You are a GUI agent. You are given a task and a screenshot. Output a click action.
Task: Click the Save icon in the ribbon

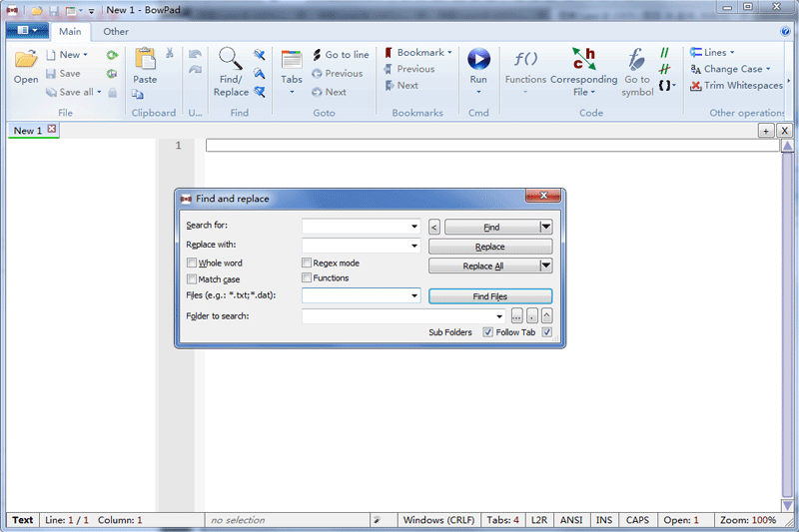click(51, 74)
